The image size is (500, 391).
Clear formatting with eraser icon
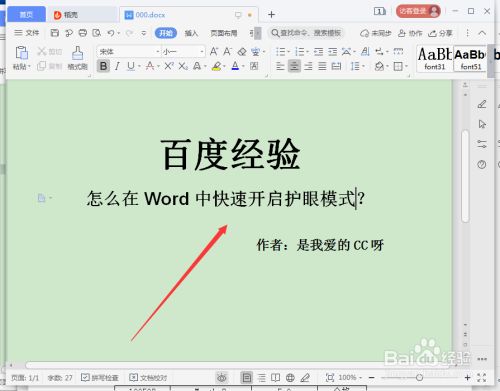coord(242,51)
